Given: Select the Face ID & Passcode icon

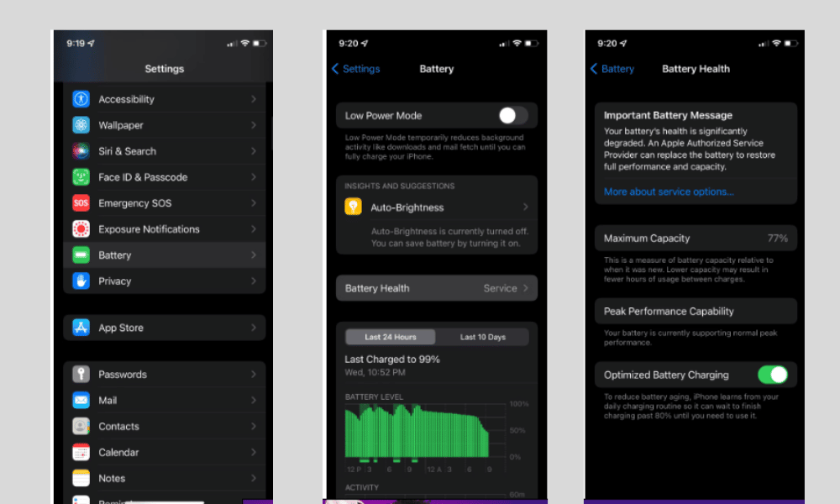Looking at the screenshot, I should pos(81,177).
